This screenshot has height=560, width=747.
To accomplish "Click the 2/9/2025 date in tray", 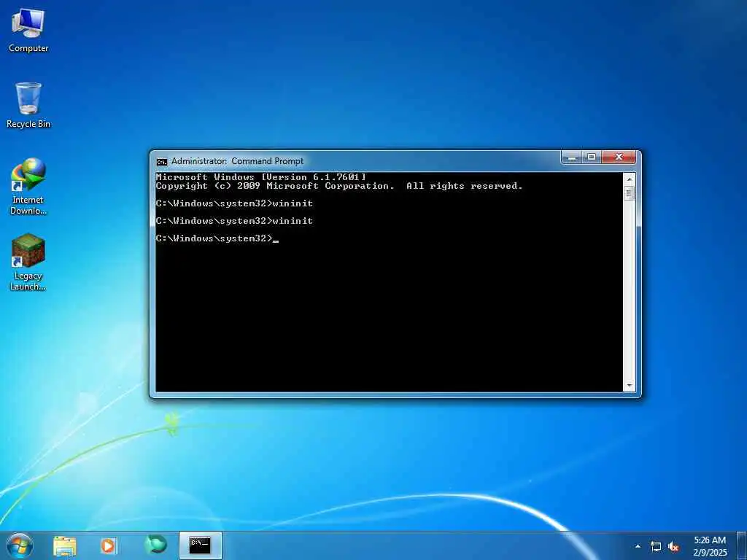I will point(711,553).
